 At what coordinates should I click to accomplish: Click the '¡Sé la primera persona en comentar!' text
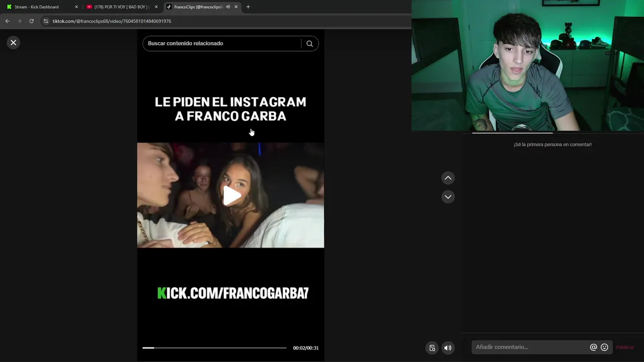552,144
